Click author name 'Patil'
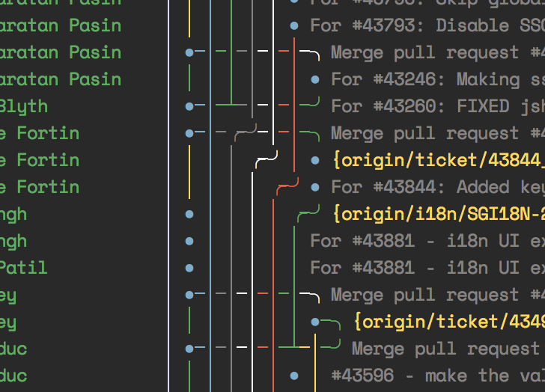 coord(23,268)
